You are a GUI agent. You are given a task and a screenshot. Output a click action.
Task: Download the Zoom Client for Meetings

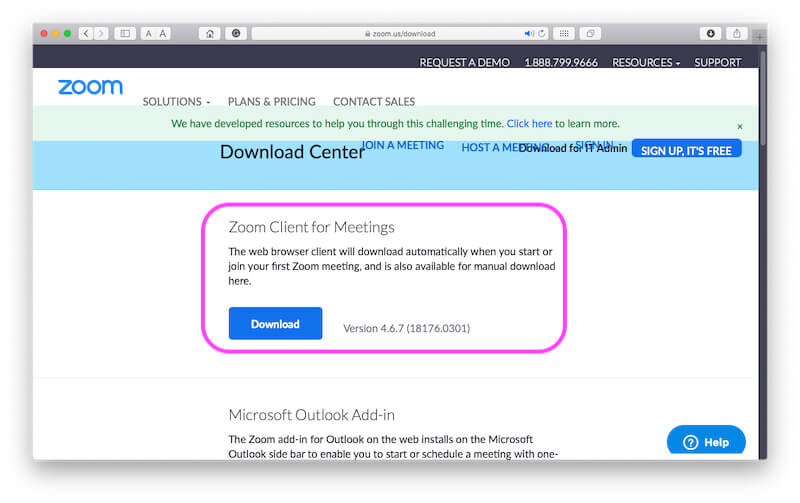pyautogui.click(x=276, y=323)
